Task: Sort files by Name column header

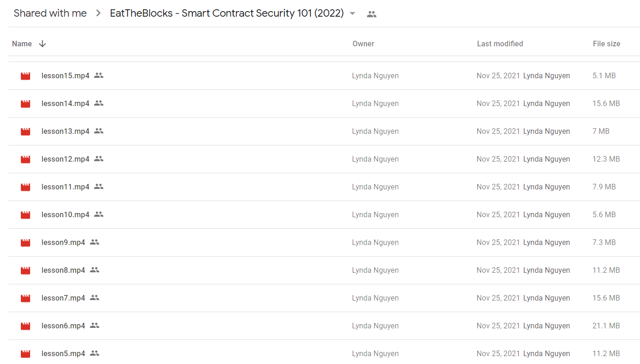Action: click(22, 44)
